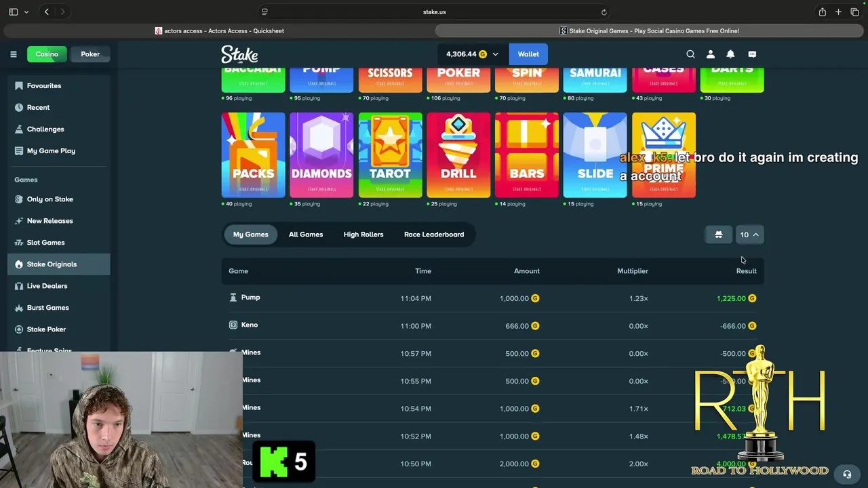
Task: Switch to Poker mode
Action: point(90,54)
